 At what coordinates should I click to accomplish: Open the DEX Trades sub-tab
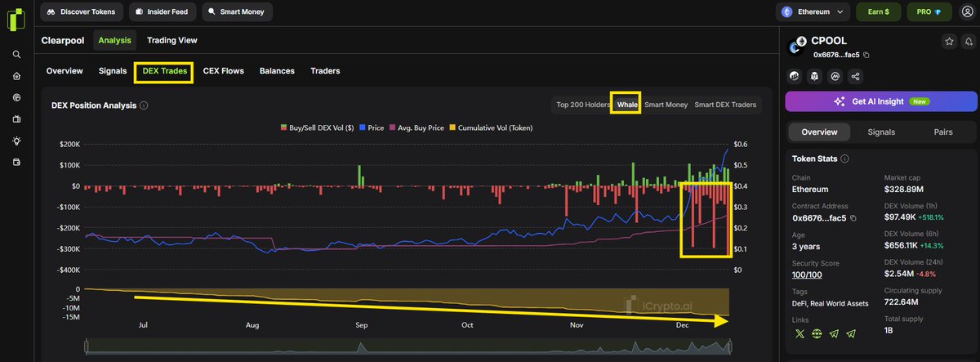coord(164,71)
